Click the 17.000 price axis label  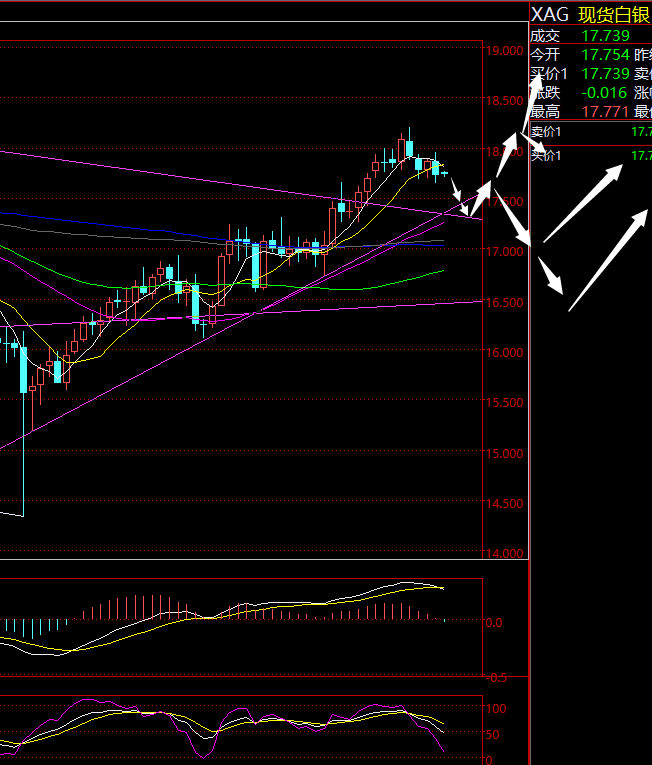pyautogui.click(x=504, y=252)
